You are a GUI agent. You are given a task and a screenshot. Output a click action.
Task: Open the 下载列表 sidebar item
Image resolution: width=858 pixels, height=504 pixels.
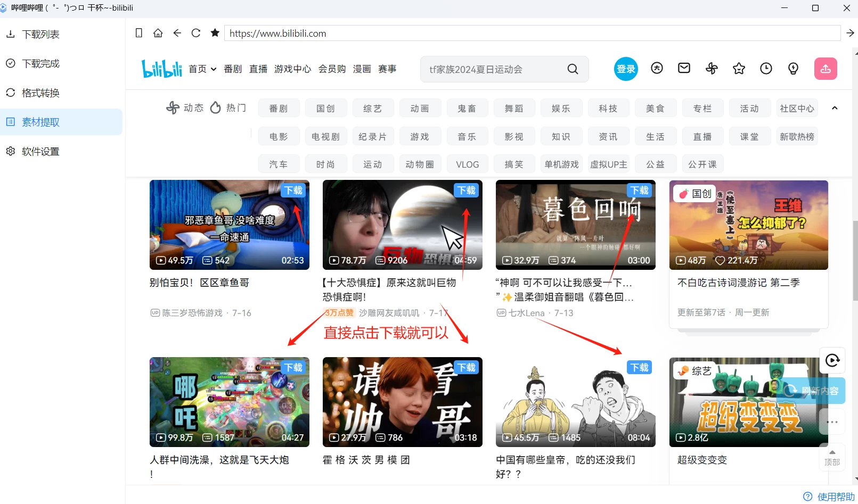coord(61,34)
